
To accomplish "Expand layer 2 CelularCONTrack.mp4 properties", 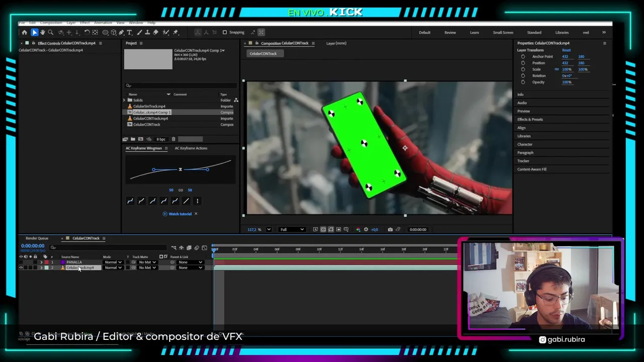I will click(41, 267).
